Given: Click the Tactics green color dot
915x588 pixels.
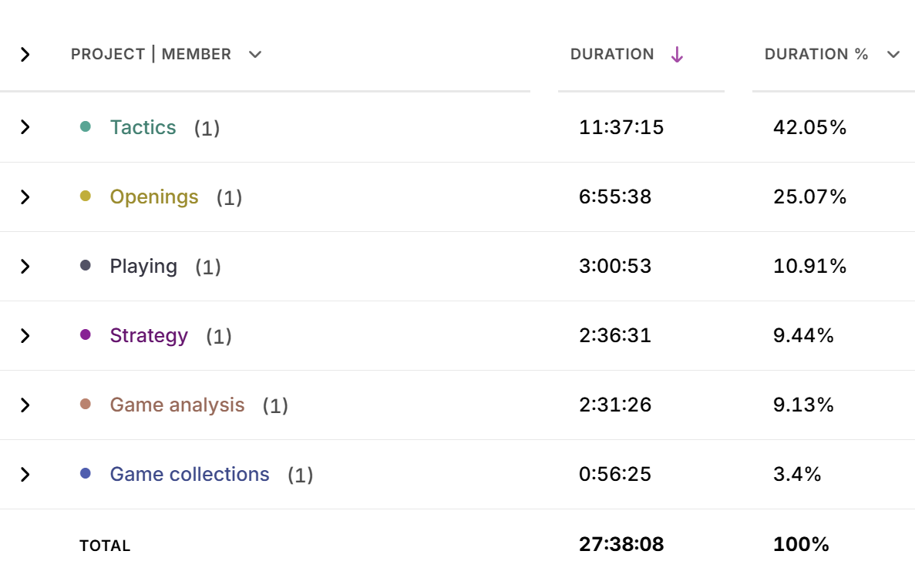Looking at the screenshot, I should [x=86, y=126].
